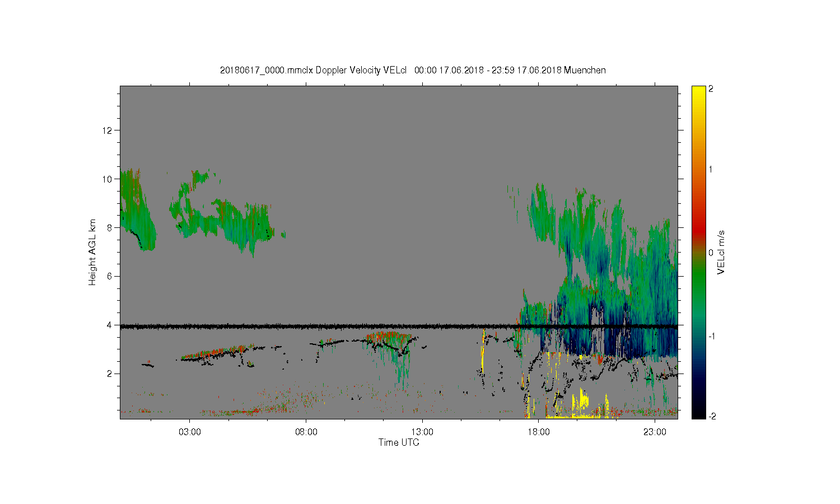Click the 18:00 time tick label
This screenshot has width=840, height=504.
(x=538, y=432)
